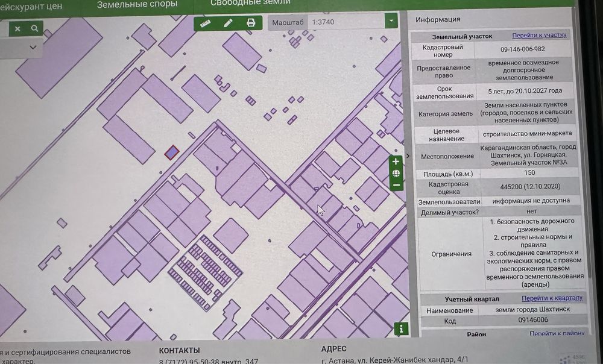This screenshot has width=603, height=364.
Task: Run search with magnifier icon
Action: [34, 28]
